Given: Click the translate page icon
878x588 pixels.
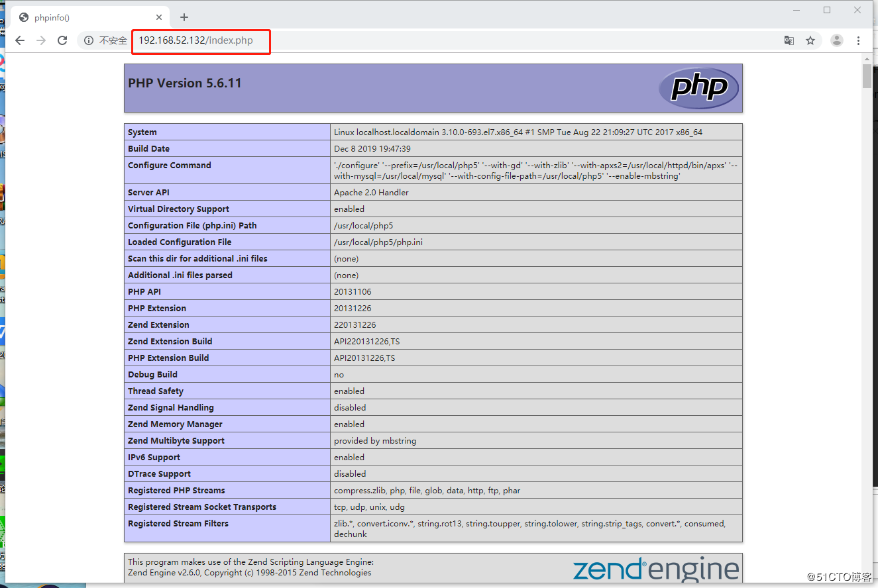Looking at the screenshot, I should pos(789,40).
